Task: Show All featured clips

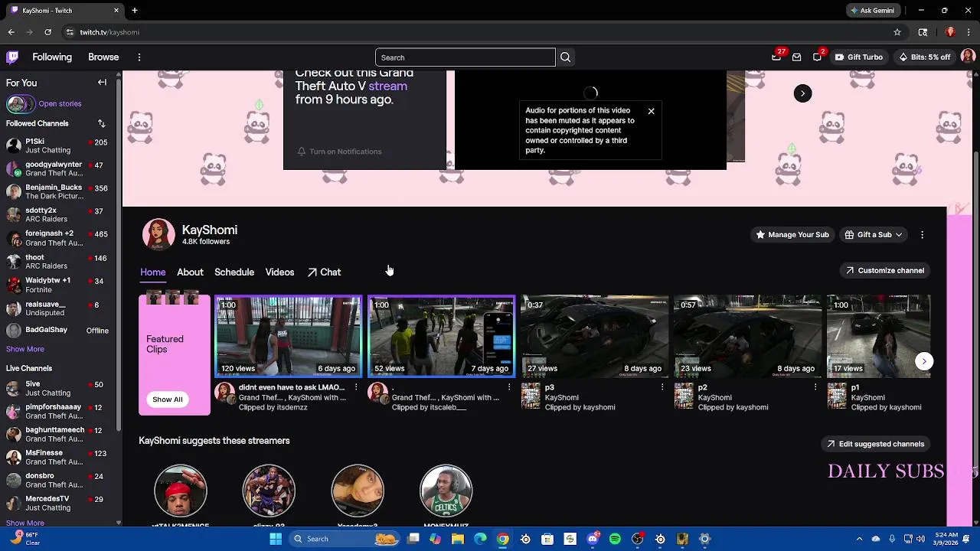Action: tap(167, 399)
